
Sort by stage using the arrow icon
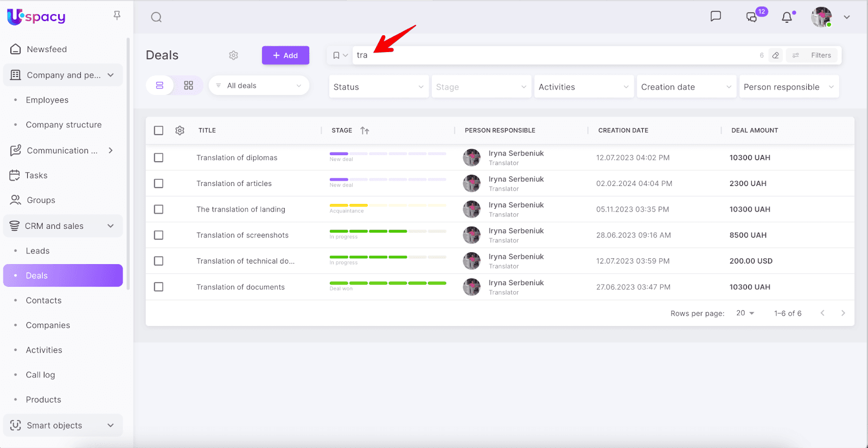[x=365, y=131]
